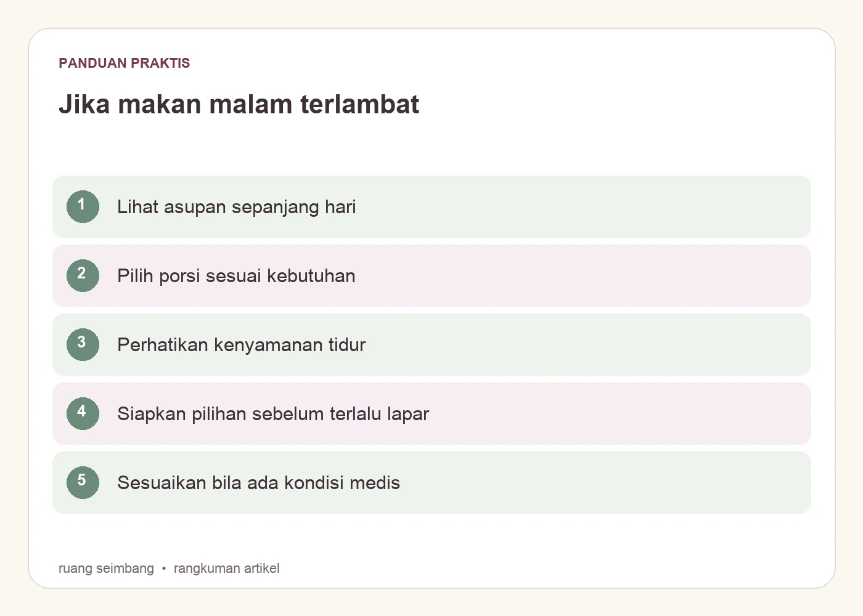Click "ruang seimbang" in the footer

coord(106,568)
